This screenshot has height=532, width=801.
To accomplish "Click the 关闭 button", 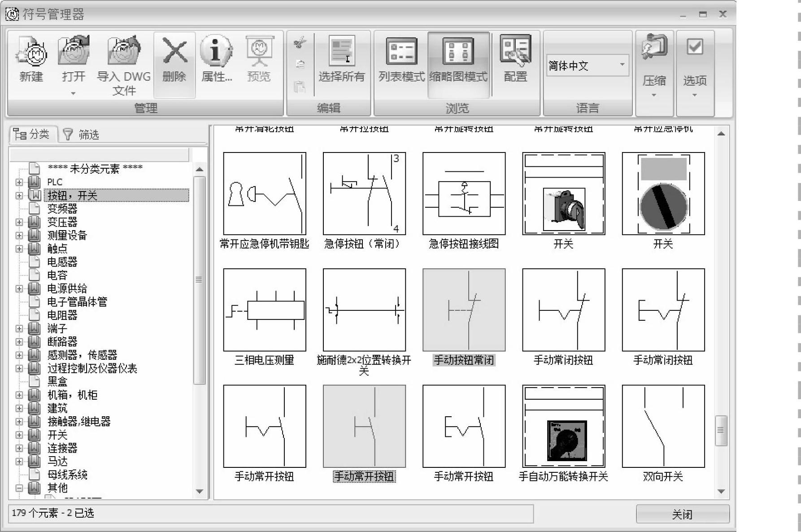I will coord(682,514).
